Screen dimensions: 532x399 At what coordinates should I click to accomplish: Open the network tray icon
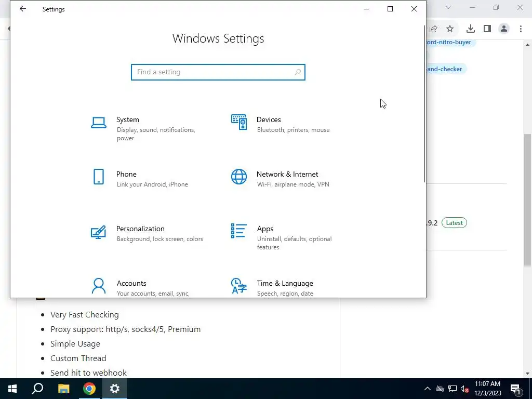click(453, 389)
